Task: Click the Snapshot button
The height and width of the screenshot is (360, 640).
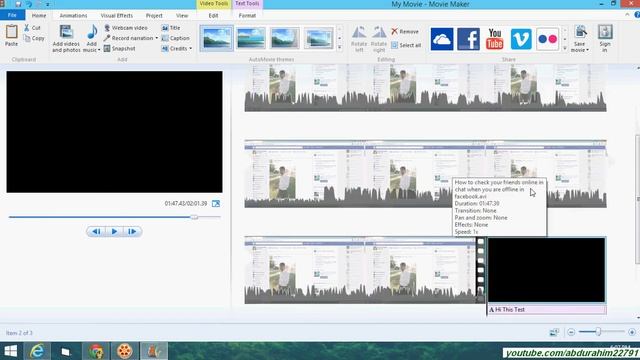Action: click(x=119, y=49)
